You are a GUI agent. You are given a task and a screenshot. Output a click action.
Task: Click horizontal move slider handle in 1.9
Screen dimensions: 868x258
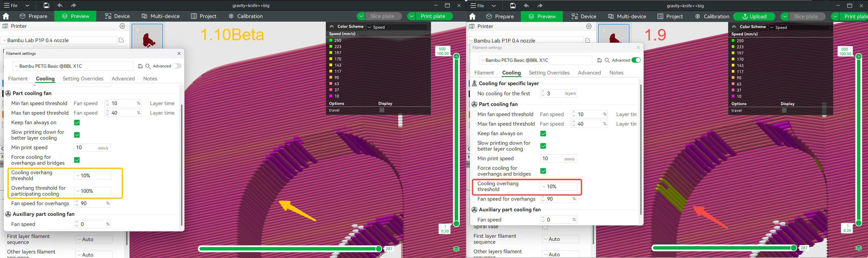tap(794, 248)
